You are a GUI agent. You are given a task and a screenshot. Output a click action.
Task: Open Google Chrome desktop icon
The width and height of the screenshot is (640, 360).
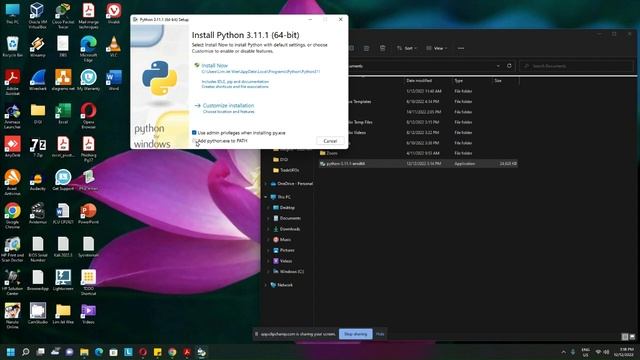[x=12, y=216]
